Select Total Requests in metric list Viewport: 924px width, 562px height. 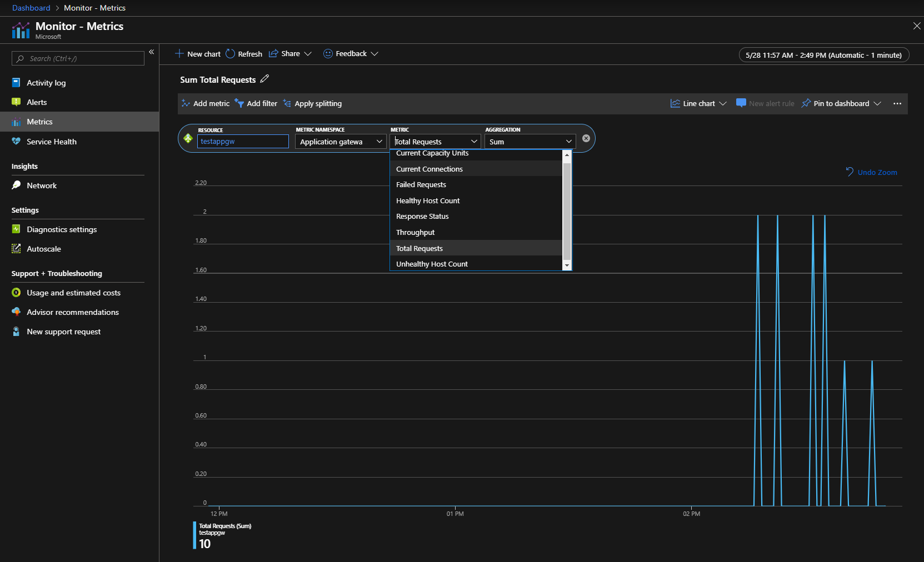click(476, 248)
